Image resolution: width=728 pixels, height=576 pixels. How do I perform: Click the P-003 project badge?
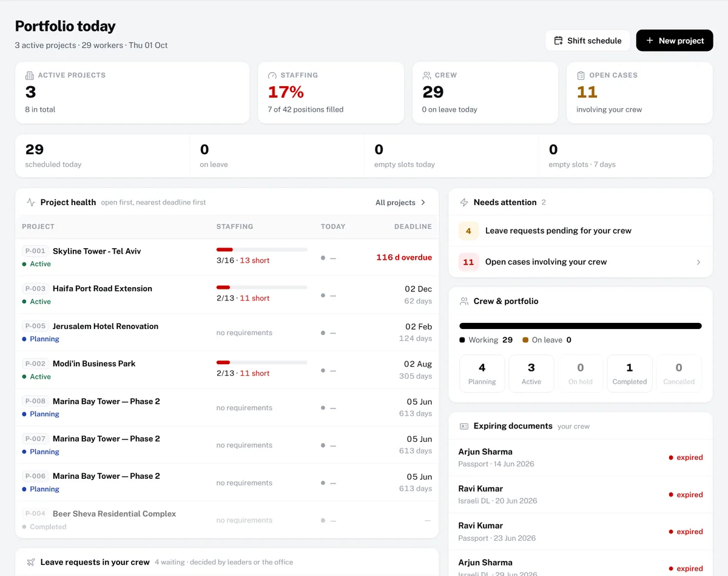[35, 288]
